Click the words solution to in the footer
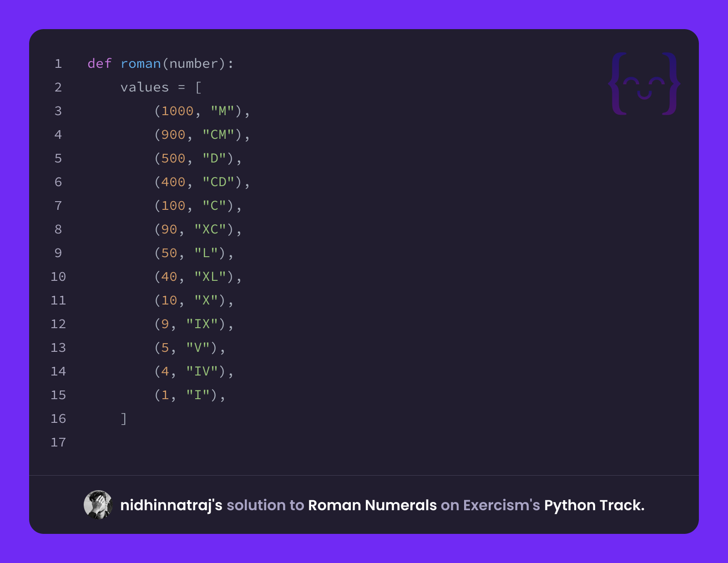 tap(265, 505)
